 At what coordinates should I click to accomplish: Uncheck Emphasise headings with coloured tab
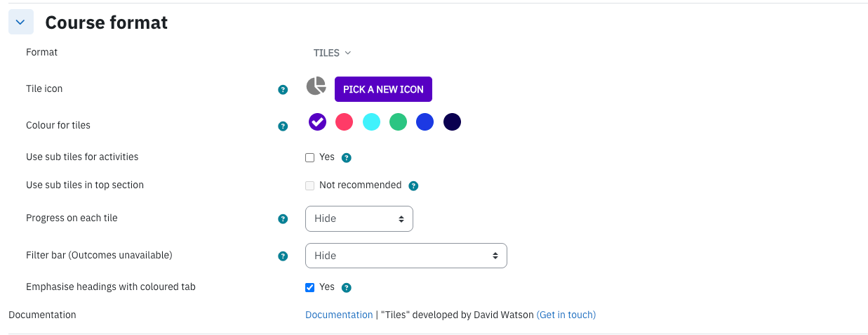(309, 287)
